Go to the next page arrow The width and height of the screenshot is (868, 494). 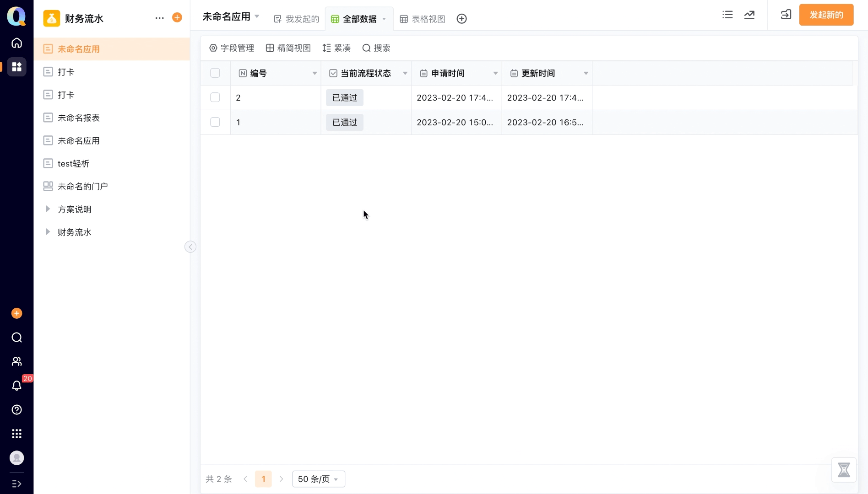tap(281, 479)
